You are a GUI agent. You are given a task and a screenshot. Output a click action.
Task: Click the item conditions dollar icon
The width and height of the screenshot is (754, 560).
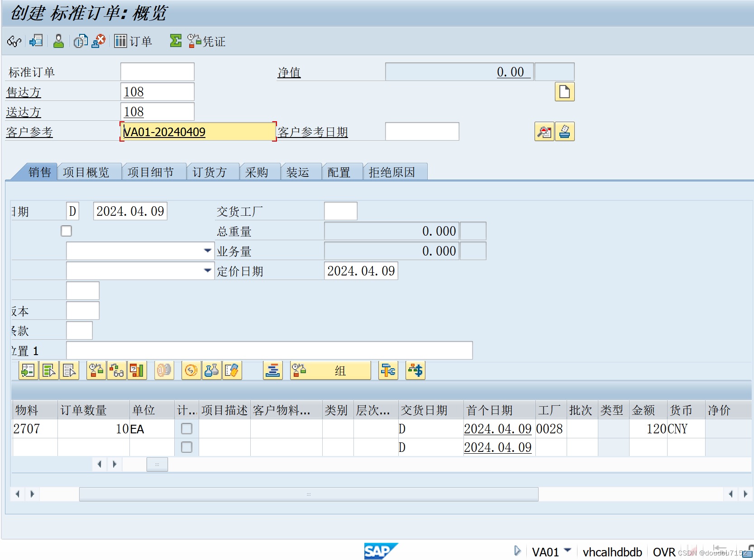415,370
